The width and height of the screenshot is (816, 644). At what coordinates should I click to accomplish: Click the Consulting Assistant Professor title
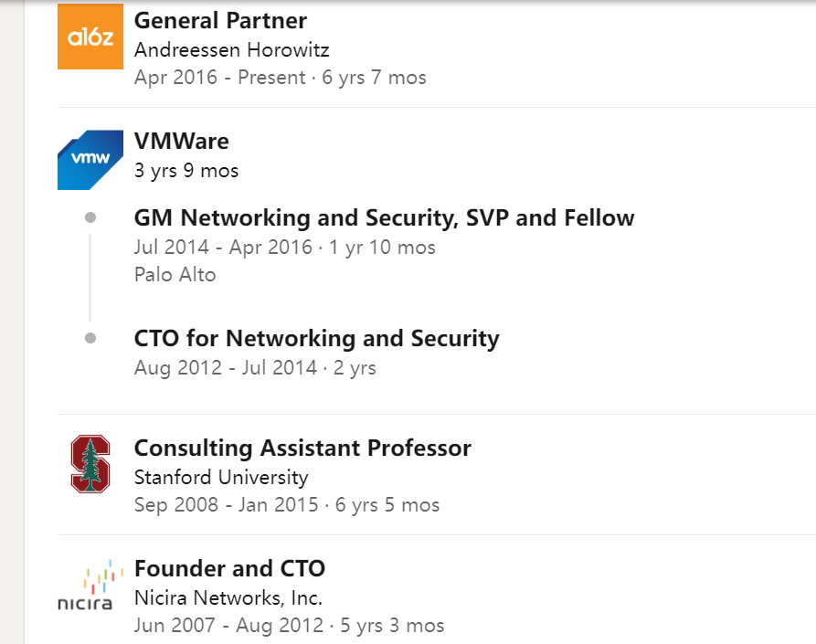click(302, 449)
